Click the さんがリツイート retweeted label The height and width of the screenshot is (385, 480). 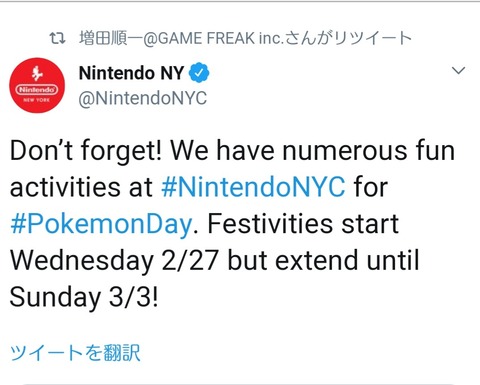[x=348, y=38]
